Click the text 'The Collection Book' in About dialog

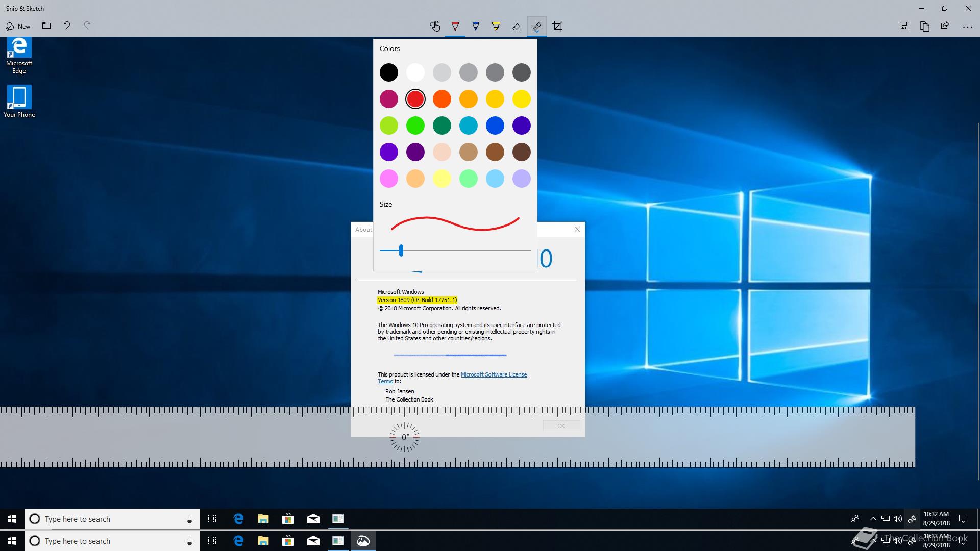coord(409,399)
